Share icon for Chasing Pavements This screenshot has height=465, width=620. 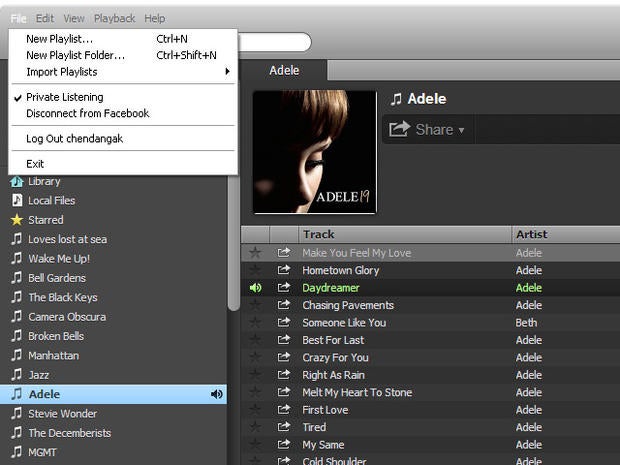284,304
